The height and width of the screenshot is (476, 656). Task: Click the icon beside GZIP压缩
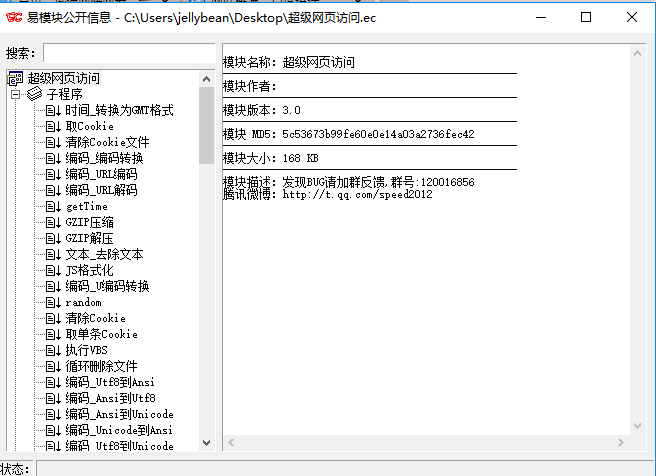(x=53, y=222)
